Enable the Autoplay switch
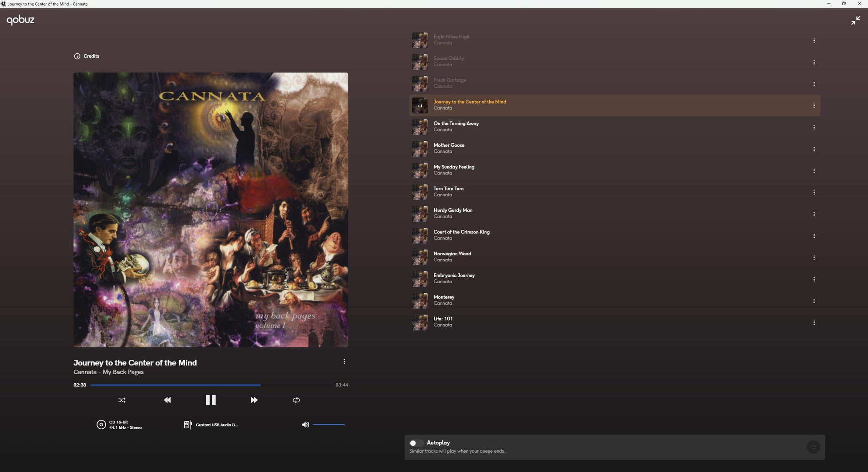868x472 pixels. [415, 443]
